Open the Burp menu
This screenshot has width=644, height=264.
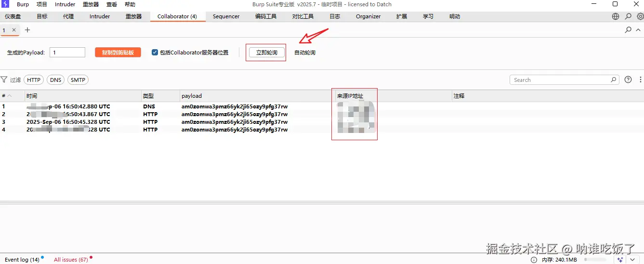click(23, 4)
